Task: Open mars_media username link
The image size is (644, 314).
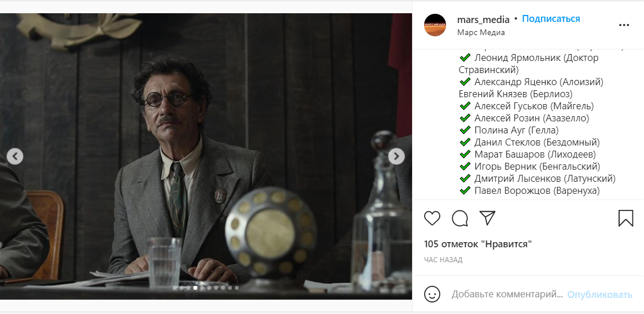Action: click(483, 20)
